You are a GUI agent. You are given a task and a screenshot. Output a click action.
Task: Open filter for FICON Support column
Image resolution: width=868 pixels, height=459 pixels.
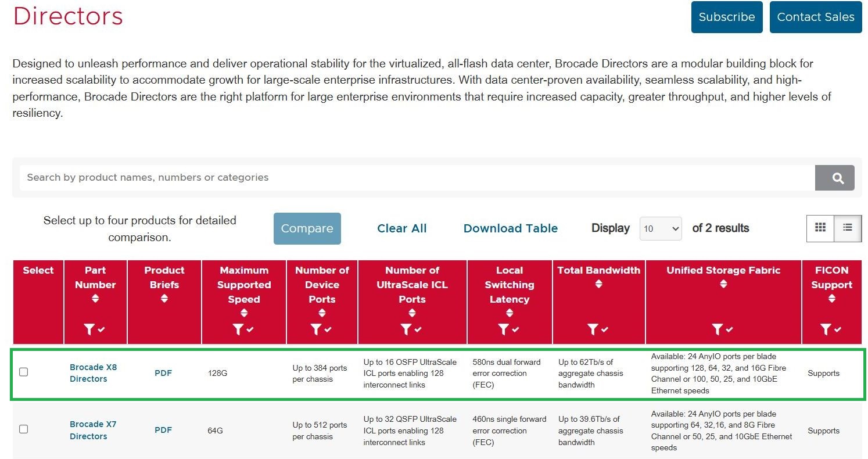[x=826, y=329]
